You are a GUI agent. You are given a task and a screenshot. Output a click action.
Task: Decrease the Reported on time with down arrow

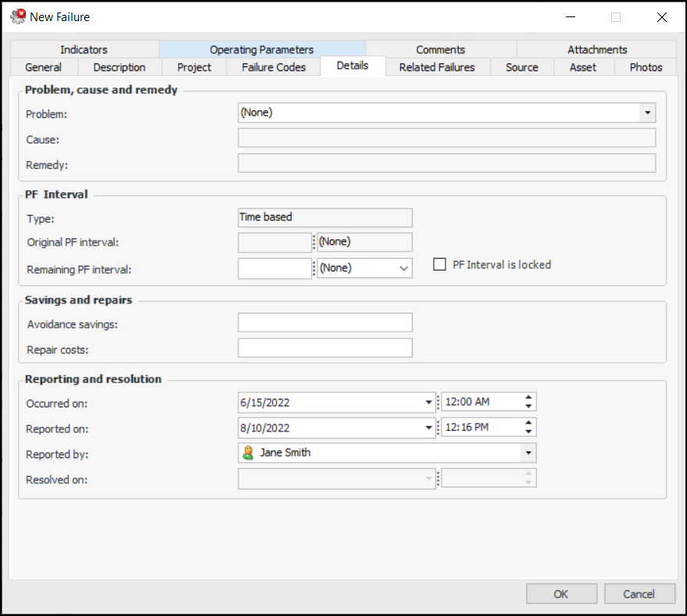(529, 432)
